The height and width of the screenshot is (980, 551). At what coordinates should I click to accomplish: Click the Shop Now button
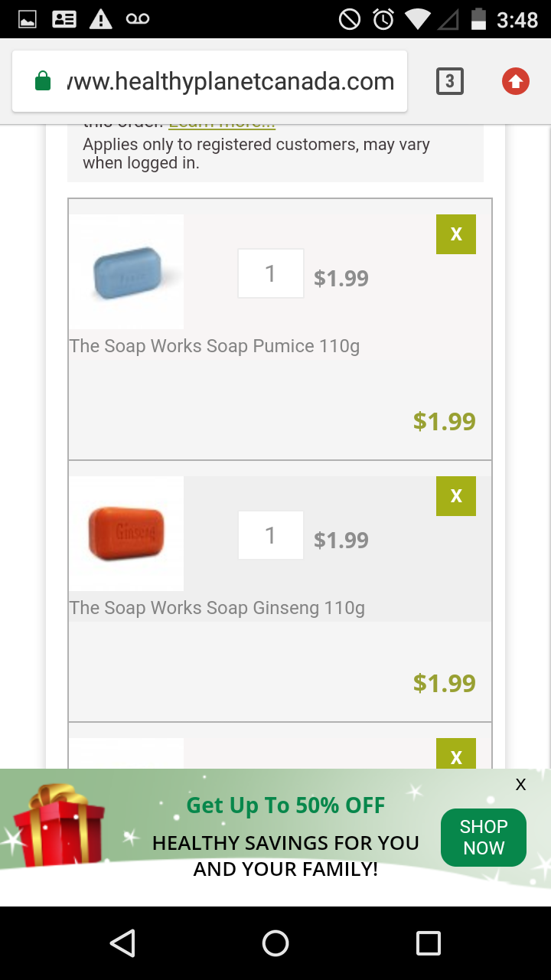click(483, 838)
